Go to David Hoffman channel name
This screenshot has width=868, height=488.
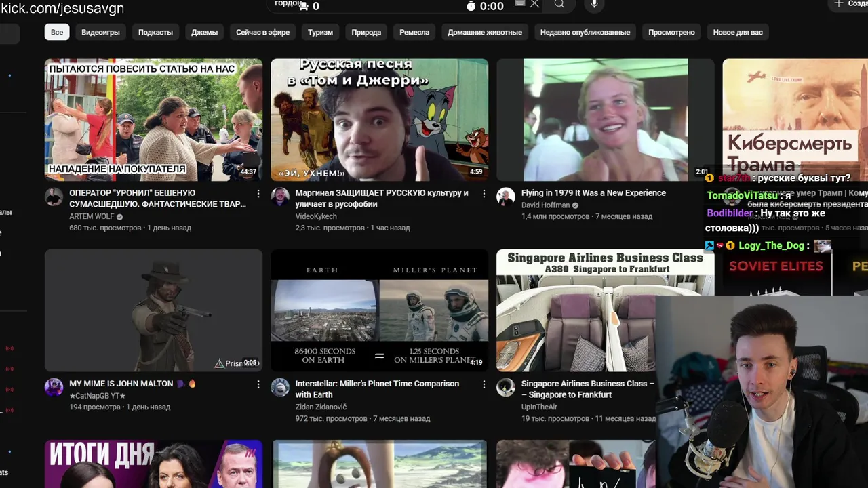(546, 205)
